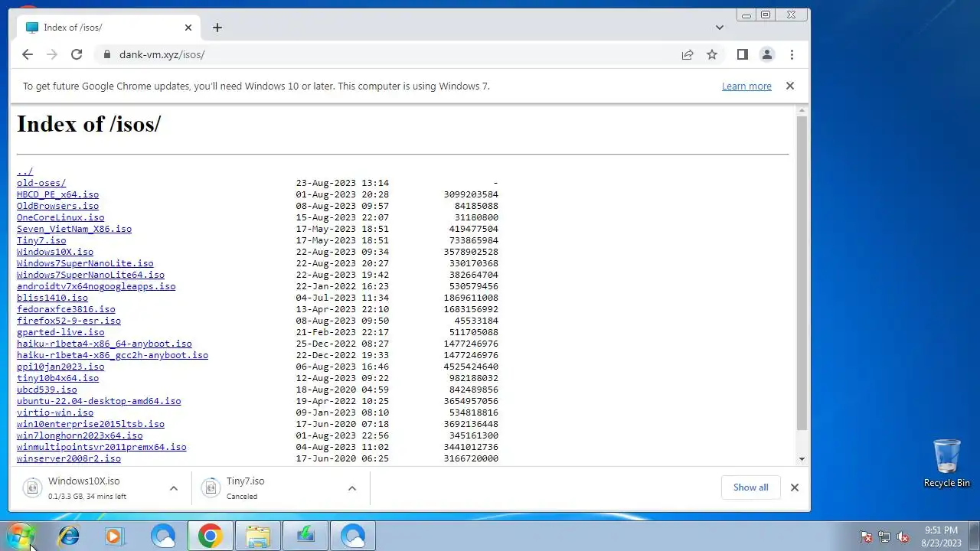Download OldBrowsers.iso
The image size is (980, 551).
click(x=58, y=206)
